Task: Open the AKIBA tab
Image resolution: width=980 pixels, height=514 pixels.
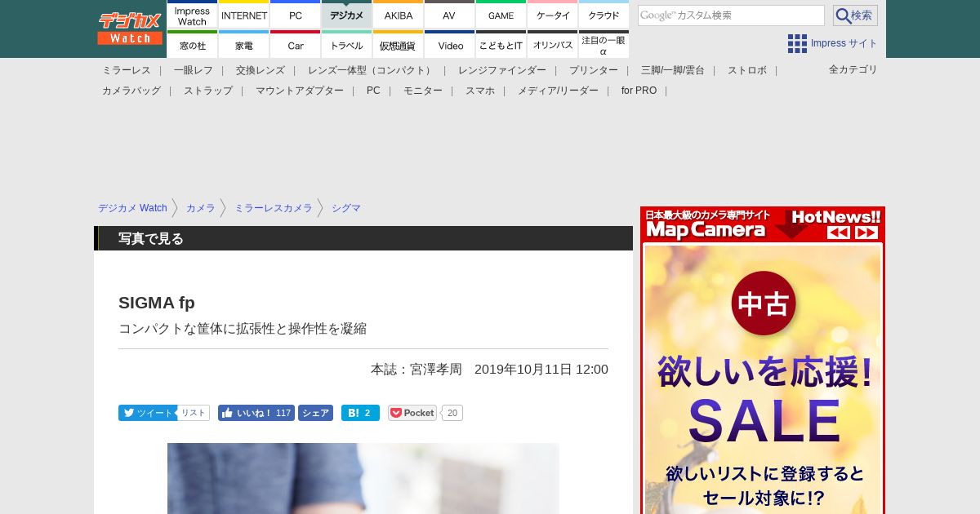Action: (399, 15)
